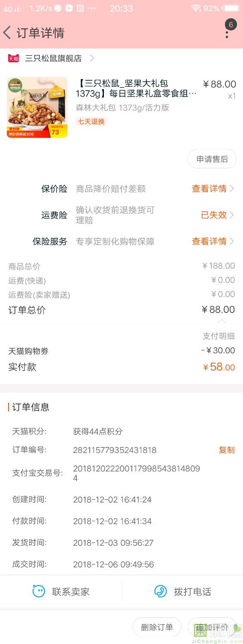Screen dimensions: 243x644
Task: Expand 保价险 查看详情 chevron
Action: click(x=232, y=188)
